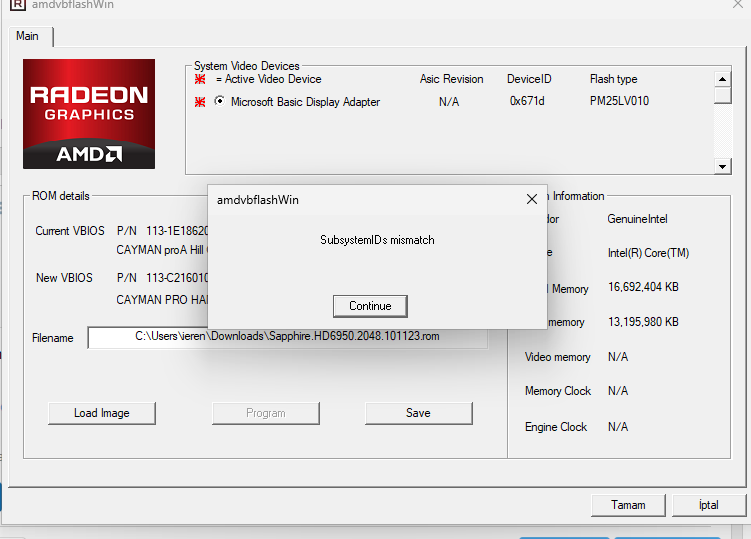Click the red star legend icon beside Active Video Device
Screen dimensions: 751x539
click(200, 79)
